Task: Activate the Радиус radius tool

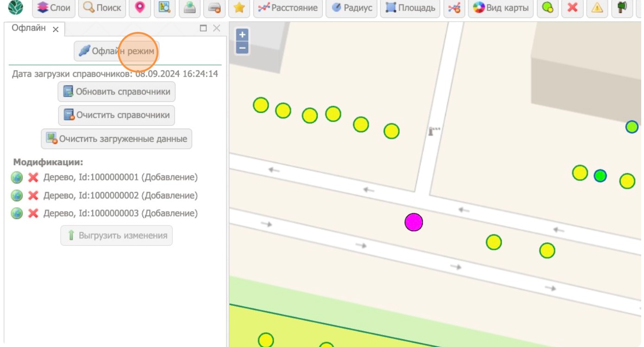Action: click(351, 8)
